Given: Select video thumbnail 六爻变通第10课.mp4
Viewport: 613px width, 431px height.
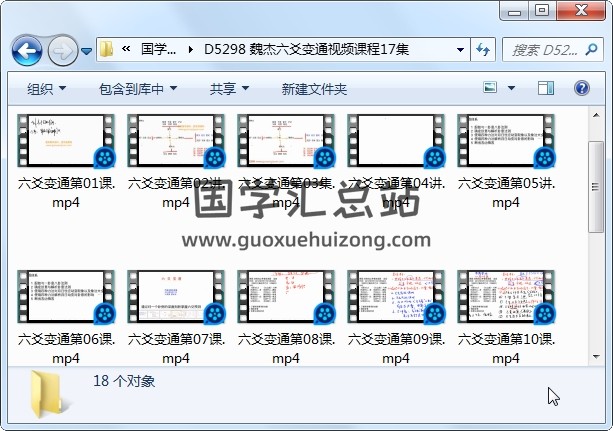Looking at the screenshot, I should (x=506, y=297).
